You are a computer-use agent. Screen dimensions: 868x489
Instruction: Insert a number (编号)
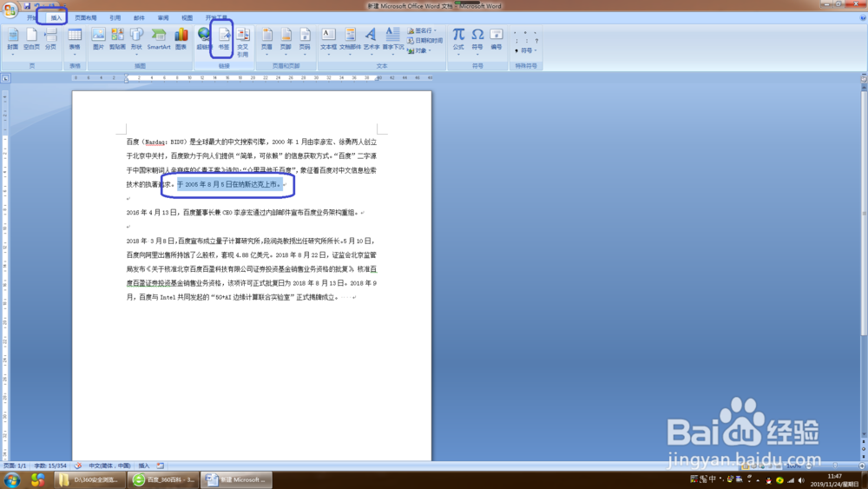click(x=496, y=40)
